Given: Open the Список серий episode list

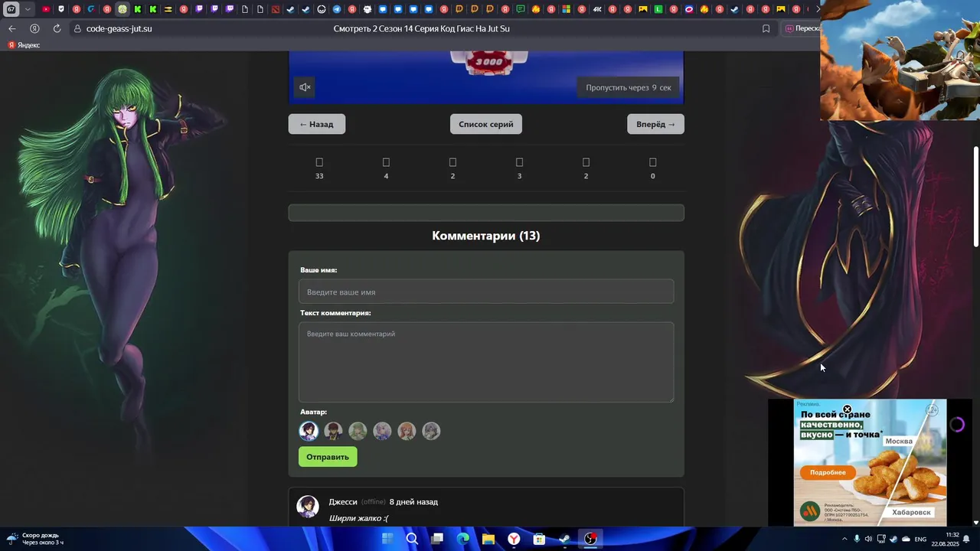Looking at the screenshot, I should pyautogui.click(x=486, y=124).
